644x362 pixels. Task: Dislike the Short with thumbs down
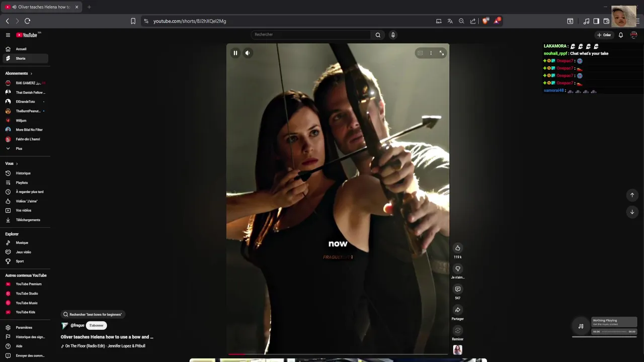tap(457, 268)
